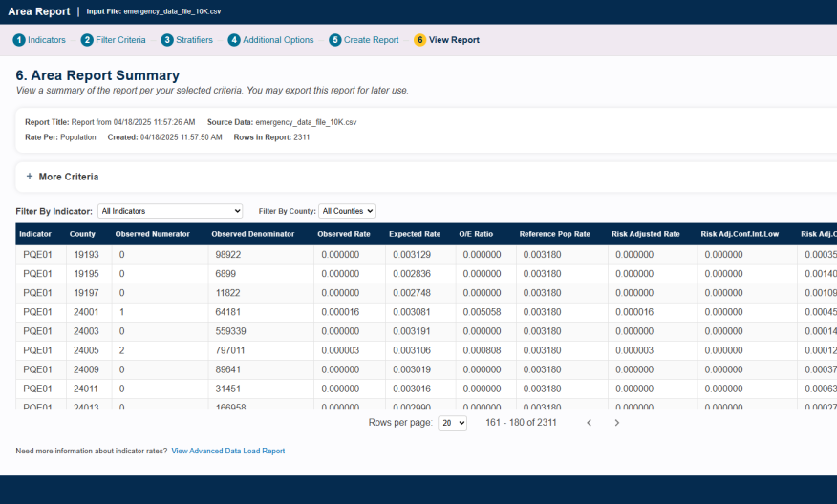Image resolution: width=837 pixels, height=504 pixels.
Task: Go to the Stratifiers step
Action: point(194,40)
